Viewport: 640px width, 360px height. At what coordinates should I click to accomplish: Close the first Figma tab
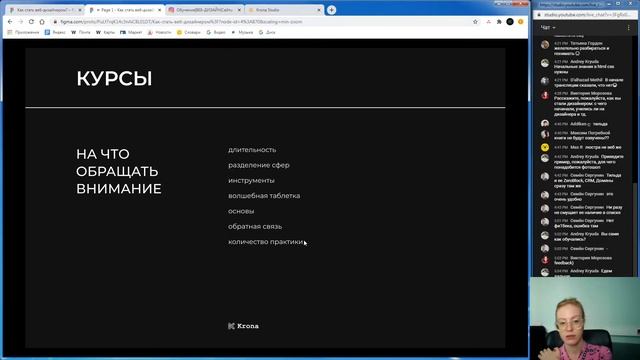[80, 10]
